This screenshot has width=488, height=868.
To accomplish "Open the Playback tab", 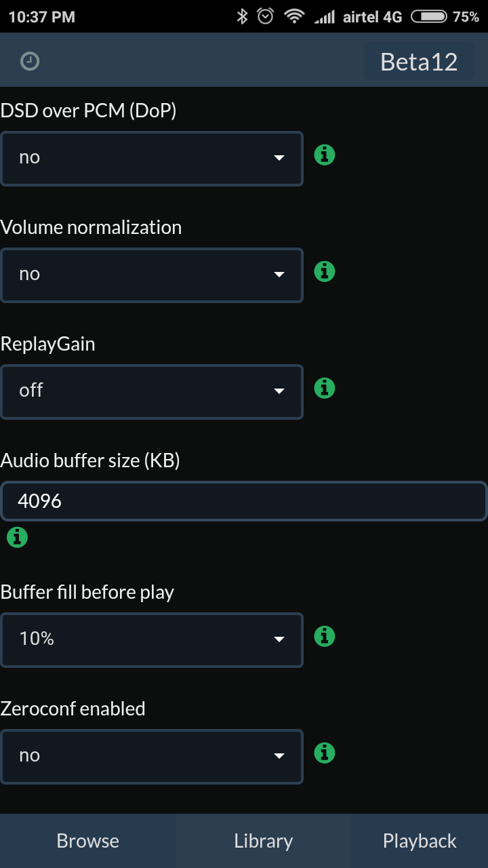I will pyautogui.click(x=420, y=841).
